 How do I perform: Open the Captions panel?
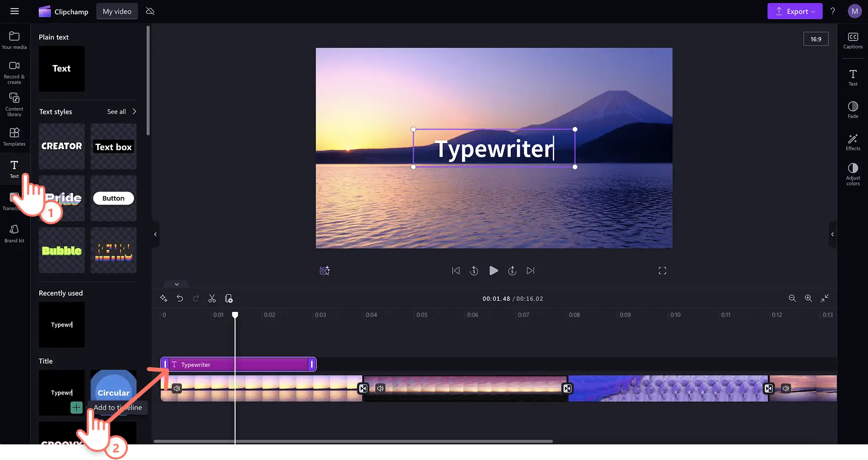coord(852,40)
